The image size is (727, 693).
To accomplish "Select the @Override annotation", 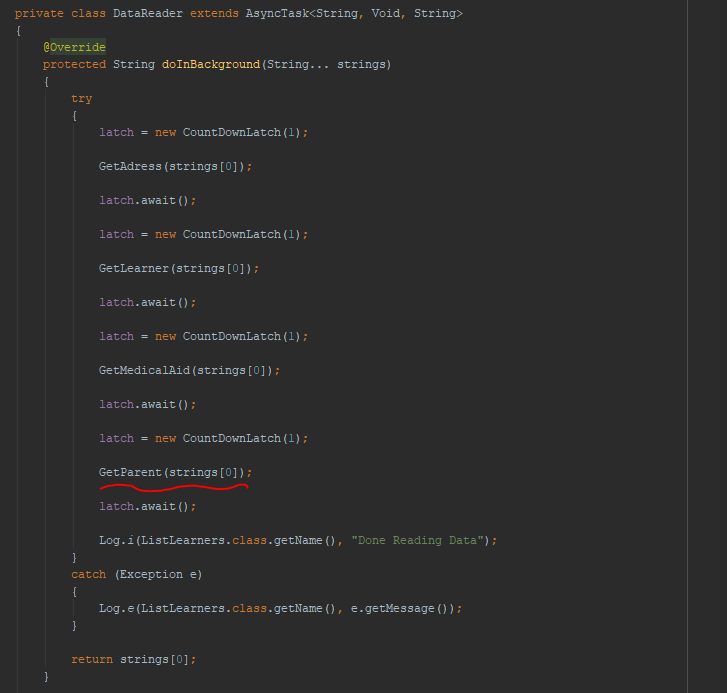I will 75,47.
